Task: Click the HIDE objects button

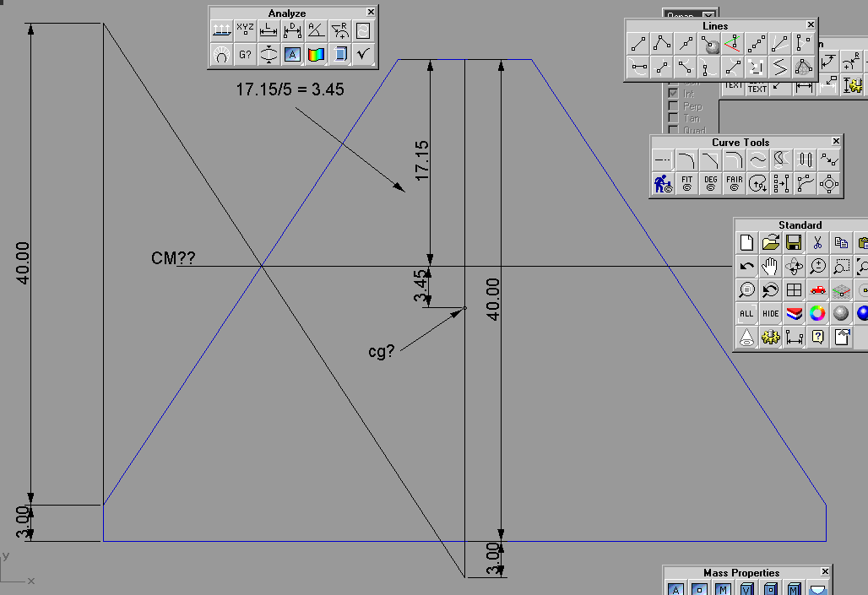Action: point(770,314)
